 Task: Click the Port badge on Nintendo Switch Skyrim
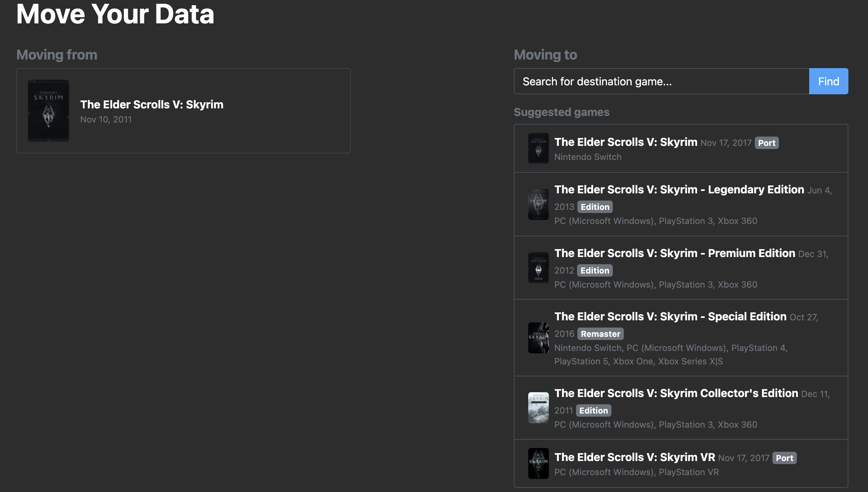click(x=767, y=143)
